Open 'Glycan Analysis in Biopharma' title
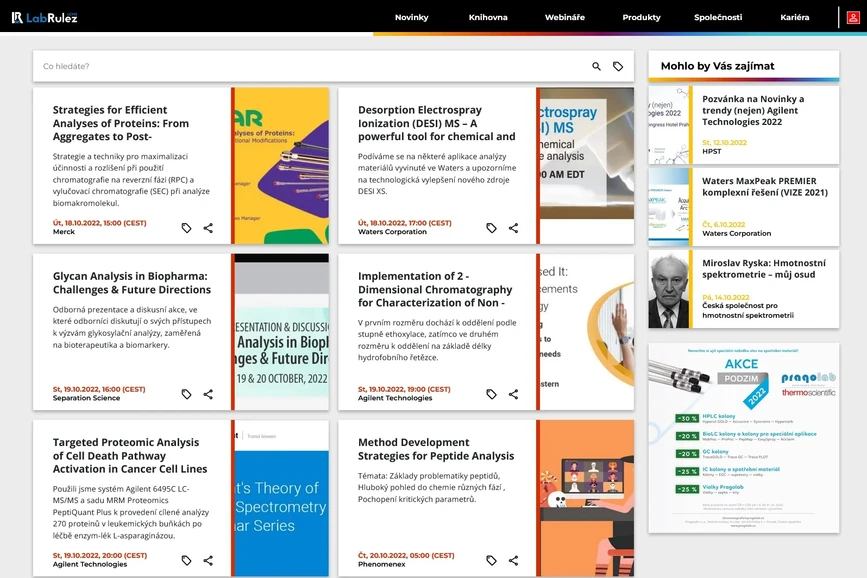The image size is (867, 578). (132, 283)
